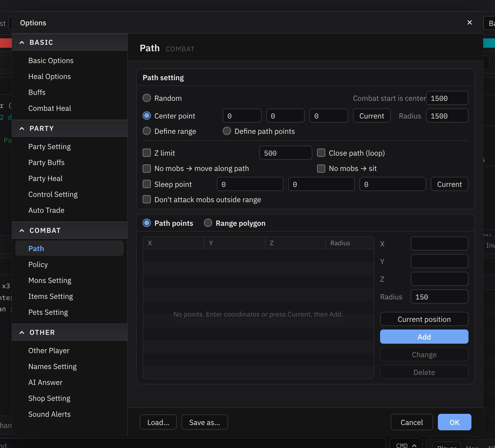495x448 pixels.
Task: Confirm with the OK button
Action: coord(455,422)
